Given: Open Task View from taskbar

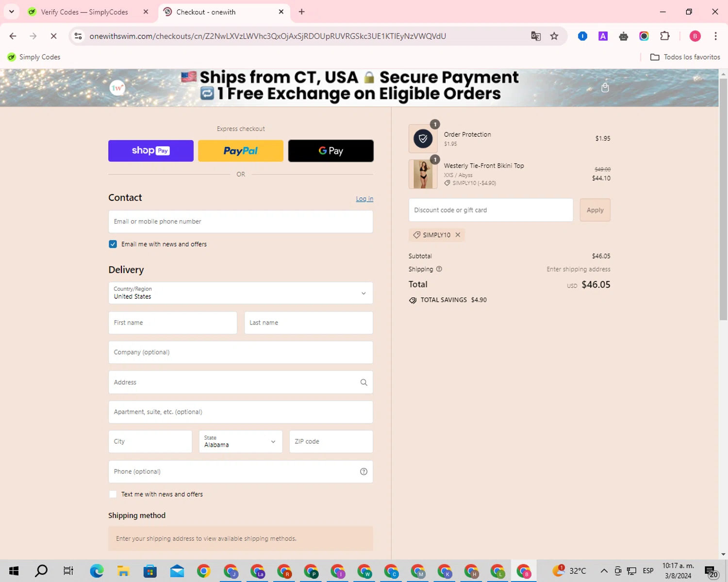Looking at the screenshot, I should pos(68,571).
